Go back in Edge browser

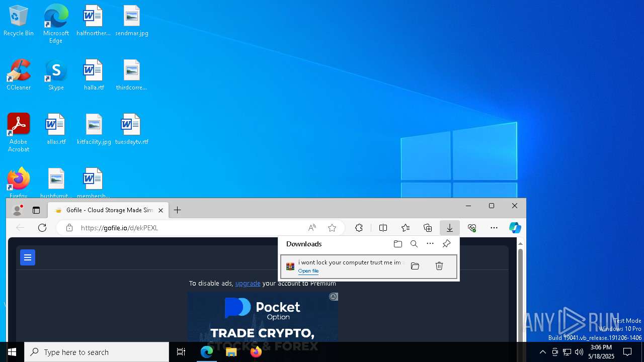pyautogui.click(x=20, y=228)
